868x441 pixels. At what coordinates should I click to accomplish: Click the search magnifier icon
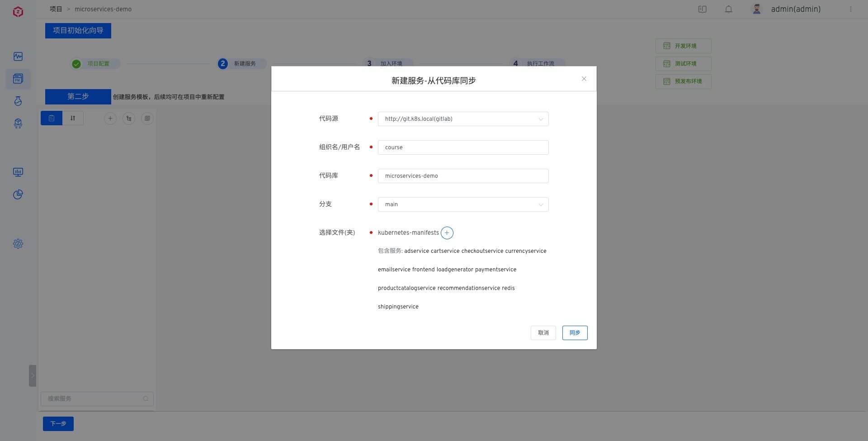146,398
